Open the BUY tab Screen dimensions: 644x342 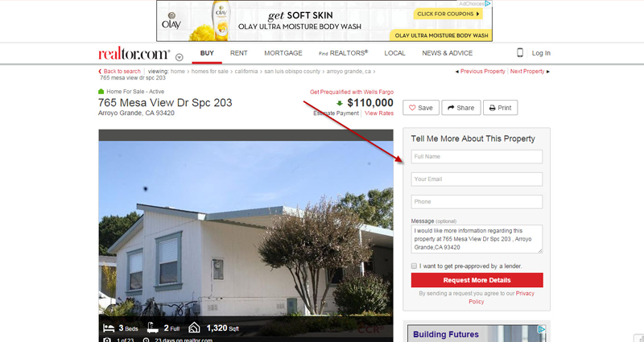(x=207, y=53)
